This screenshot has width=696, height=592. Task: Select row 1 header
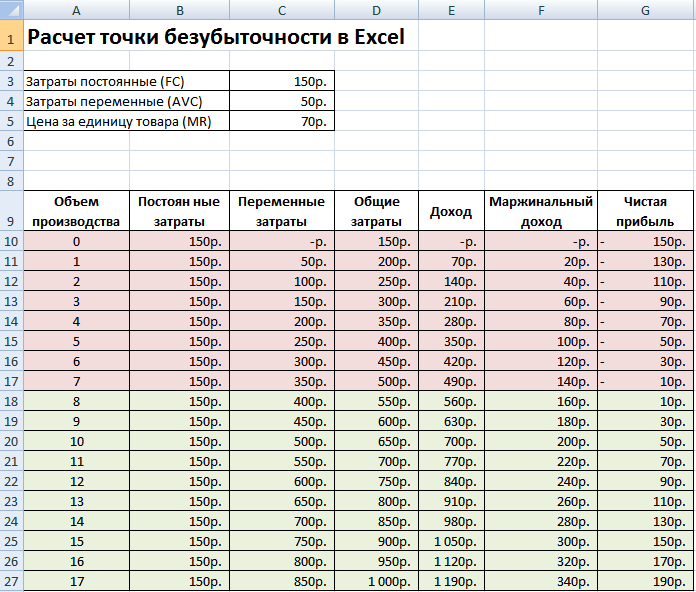pos(12,35)
